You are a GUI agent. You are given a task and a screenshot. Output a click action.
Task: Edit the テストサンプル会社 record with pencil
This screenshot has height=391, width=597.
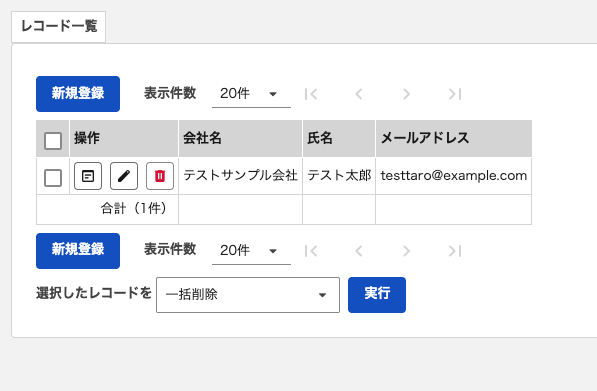pyautogui.click(x=124, y=176)
